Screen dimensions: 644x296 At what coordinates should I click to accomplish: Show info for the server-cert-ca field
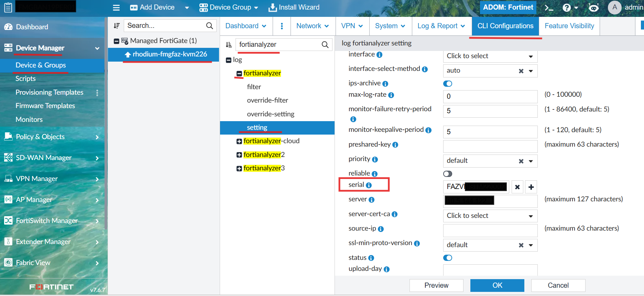click(395, 214)
